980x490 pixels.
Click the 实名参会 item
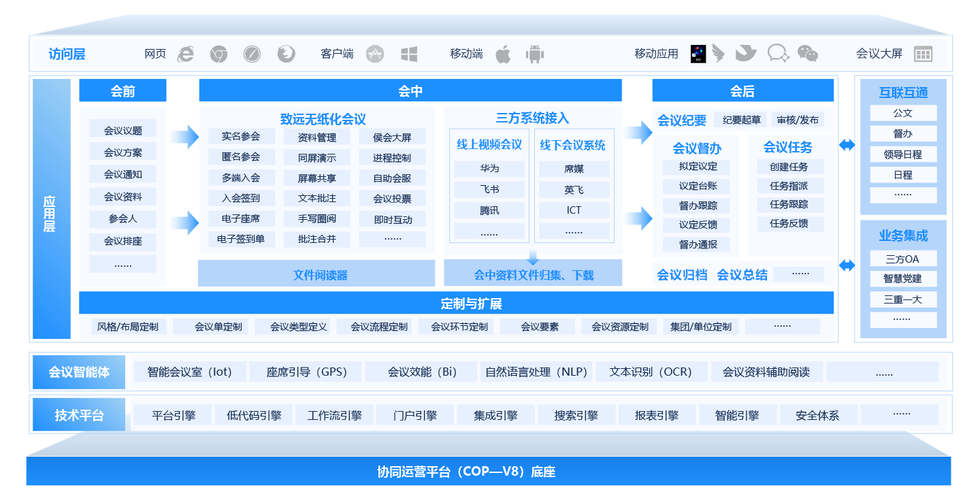241,137
